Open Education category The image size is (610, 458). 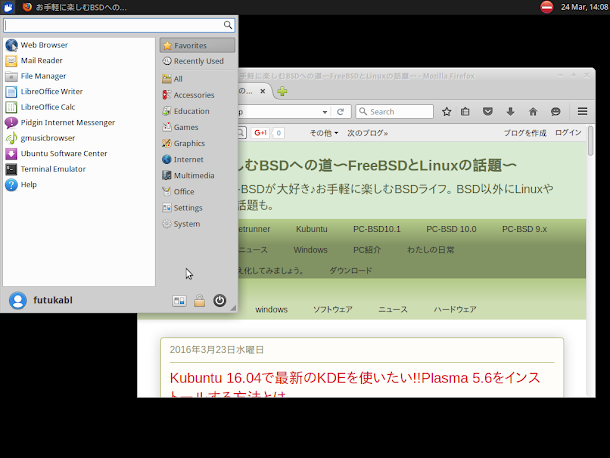[197, 111]
